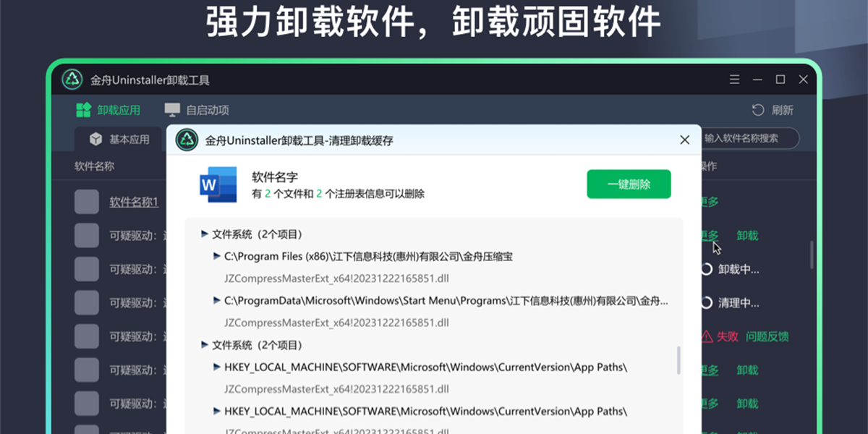Image resolution: width=868 pixels, height=434 pixels.
Task: Click the 软件名称 column header
Action: click(x=94, y=166)
